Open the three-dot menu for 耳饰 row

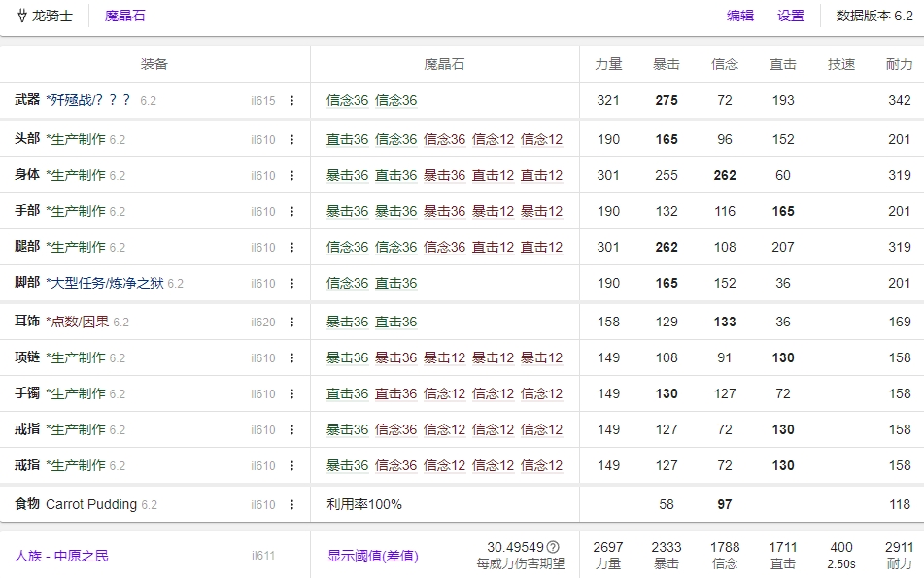291,323
